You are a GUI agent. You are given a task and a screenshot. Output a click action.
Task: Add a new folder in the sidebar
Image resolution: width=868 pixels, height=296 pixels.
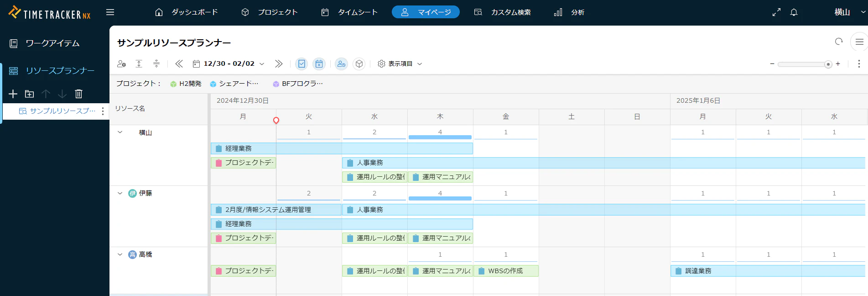click(29, 94)
